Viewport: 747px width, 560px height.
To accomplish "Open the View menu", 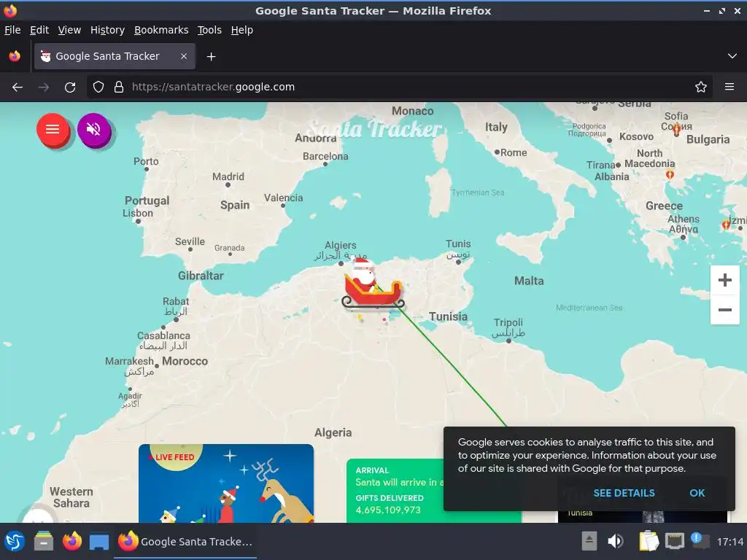I will coord(69,30).
